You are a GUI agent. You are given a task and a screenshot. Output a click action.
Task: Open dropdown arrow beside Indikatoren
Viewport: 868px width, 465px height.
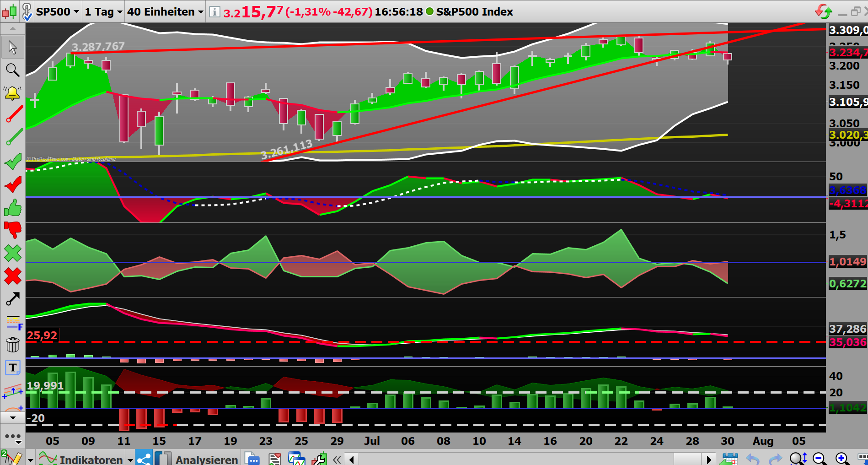(130, 460)
